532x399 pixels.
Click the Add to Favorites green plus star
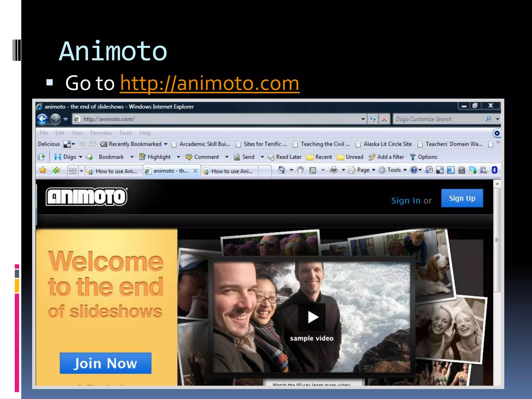(x=56, y=170)
